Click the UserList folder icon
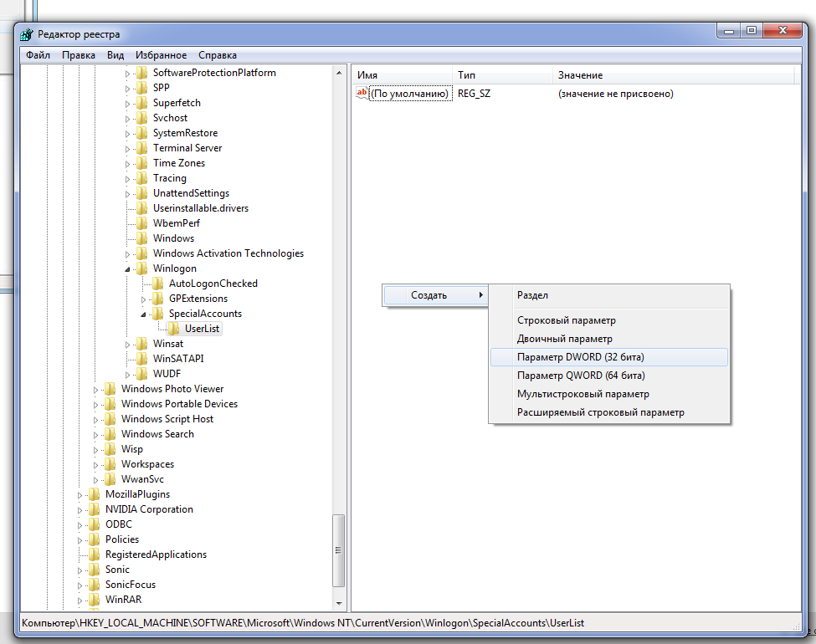 (x=174, y=329)
